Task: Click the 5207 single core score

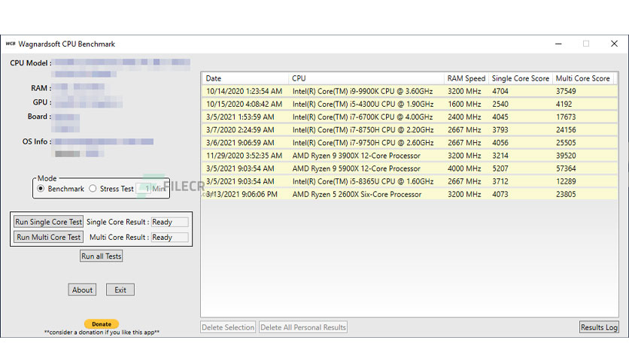Action: 500,168
